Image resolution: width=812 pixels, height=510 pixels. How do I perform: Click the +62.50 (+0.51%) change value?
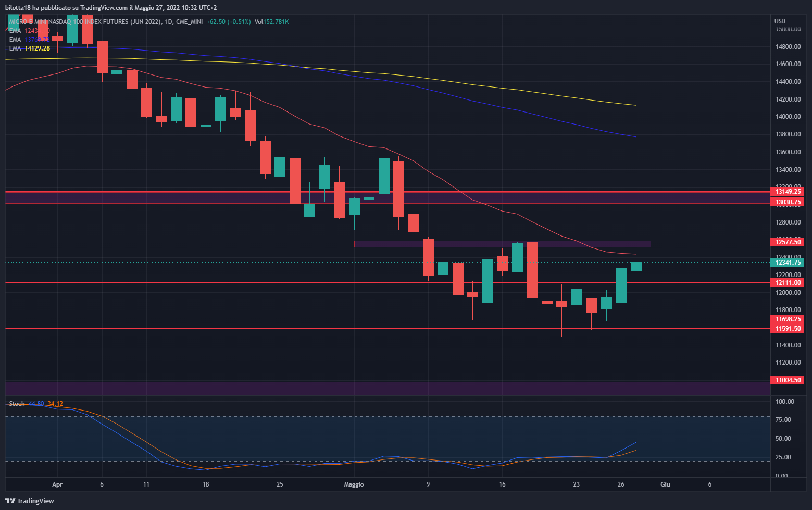[x=229, y=22]
